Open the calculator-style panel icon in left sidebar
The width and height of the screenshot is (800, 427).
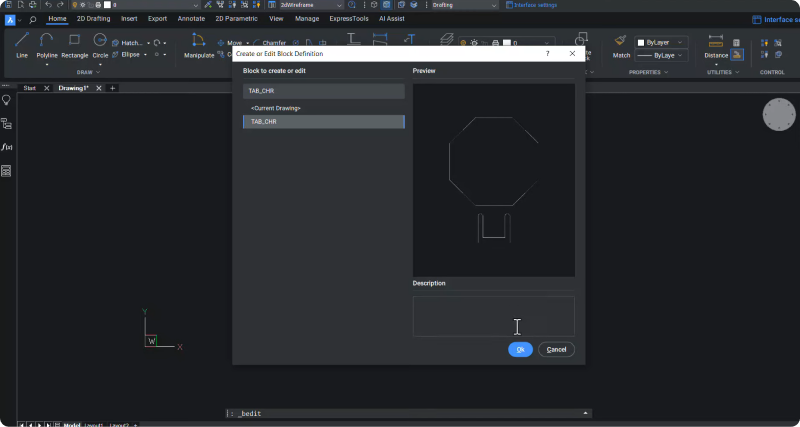click(x=6, y=171)
